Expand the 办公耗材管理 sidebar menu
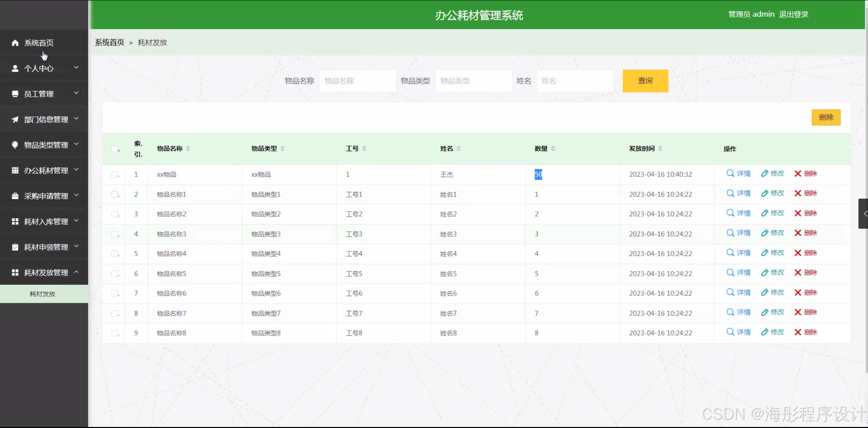This screenshot has height=428, width=868. tap(44, 170)
